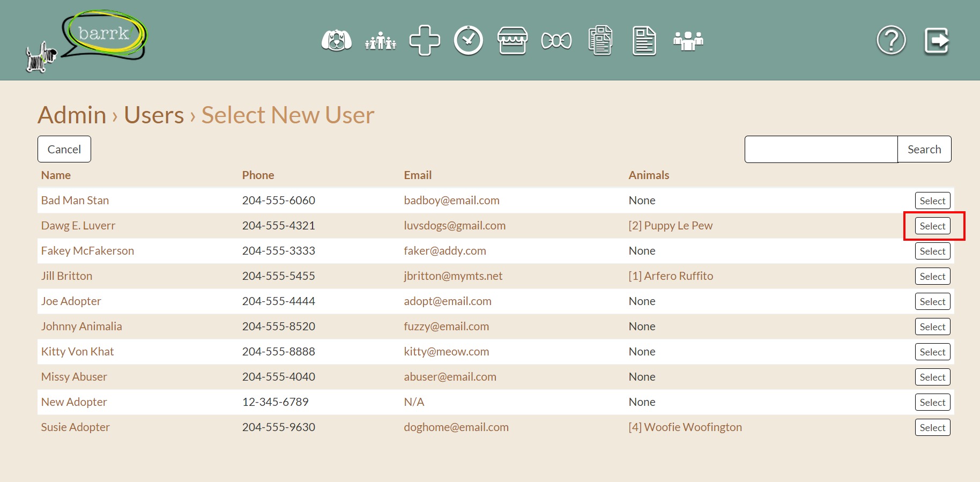Open Bad Man Stan name link

point(75,201)
